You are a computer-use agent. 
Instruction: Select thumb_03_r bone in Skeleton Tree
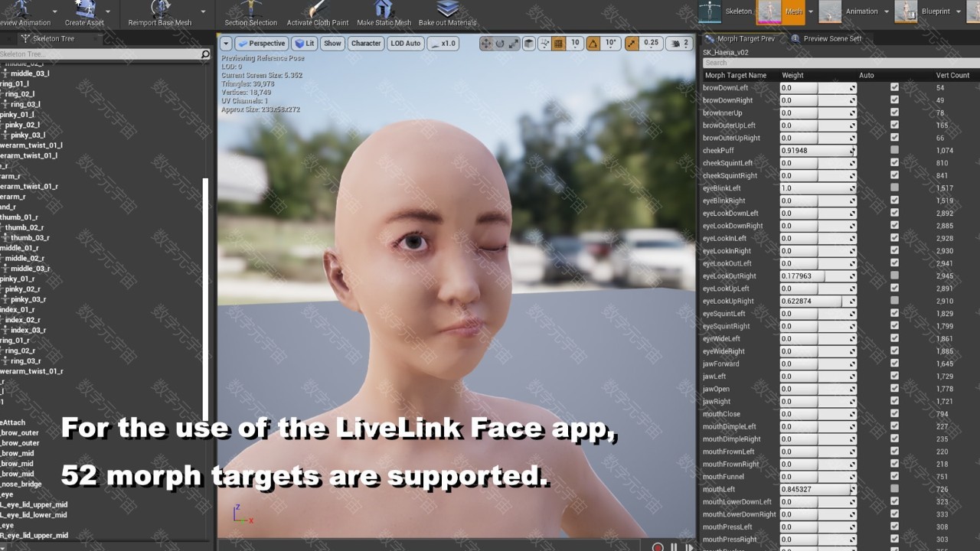29,238
